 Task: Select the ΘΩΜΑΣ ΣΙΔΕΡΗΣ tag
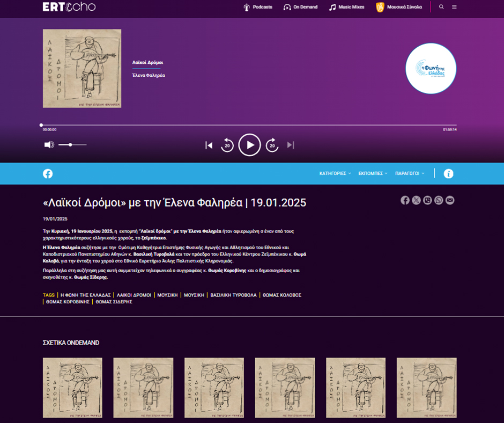click(114, 302)
